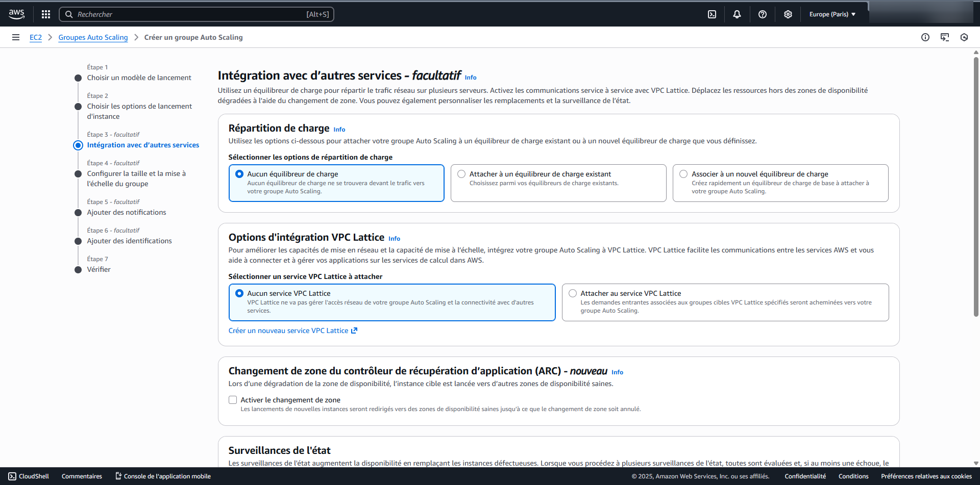This screenshot has height=485, width=980.
Task: Click Info link next to 'Répartition de charge'
Action: pyautogui.click(x=339, y=130)
